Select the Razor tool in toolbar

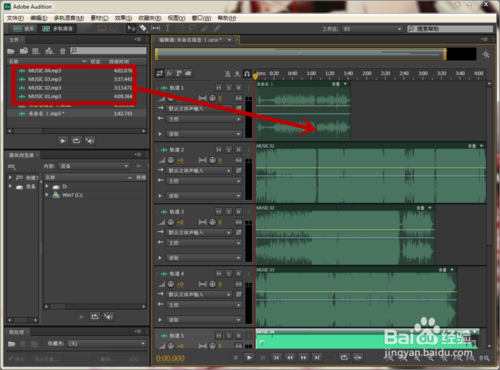[143, 28]
